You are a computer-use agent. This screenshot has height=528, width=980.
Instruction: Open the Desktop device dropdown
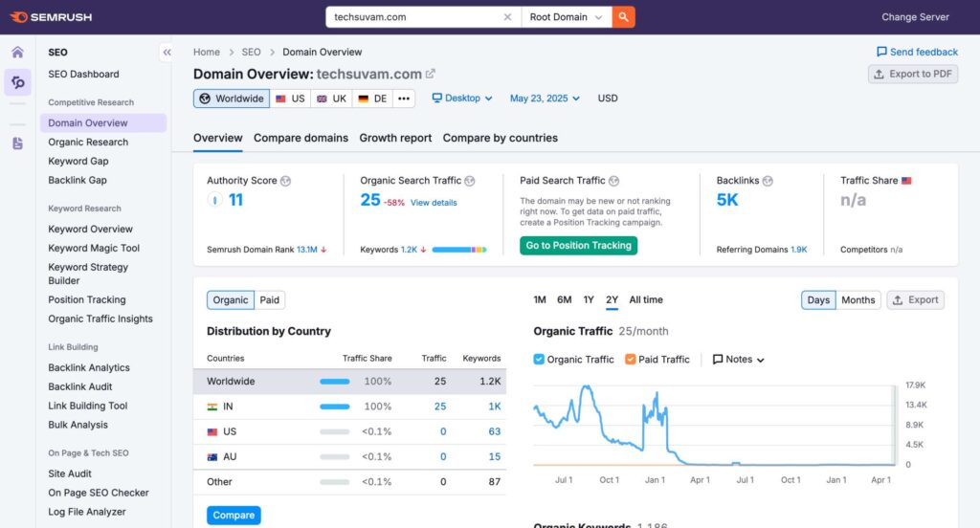[x=462, y=99]
